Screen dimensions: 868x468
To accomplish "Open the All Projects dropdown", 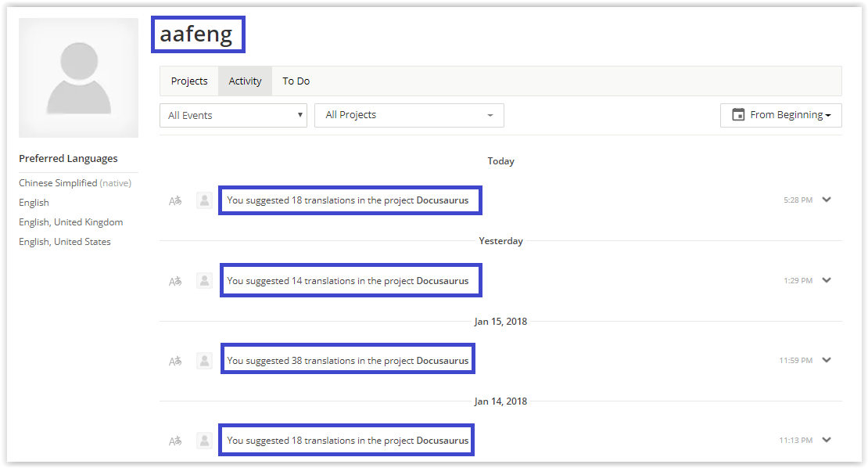I will pyautogui.click(x=409, y=115).
